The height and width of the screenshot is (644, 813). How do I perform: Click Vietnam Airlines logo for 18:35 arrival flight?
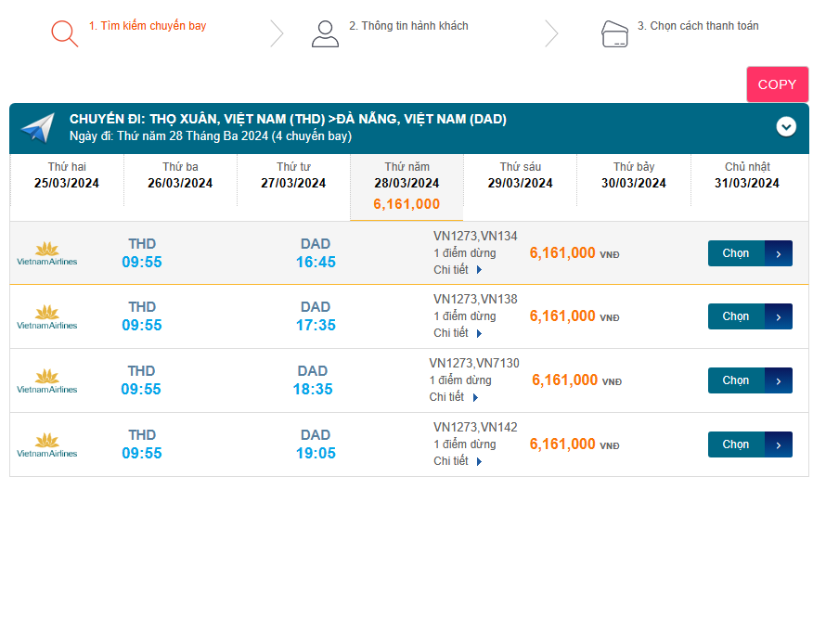[46, 380]
